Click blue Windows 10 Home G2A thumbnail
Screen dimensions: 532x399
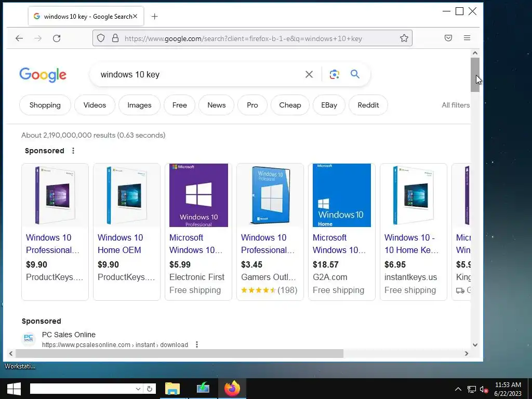[342, 195]
